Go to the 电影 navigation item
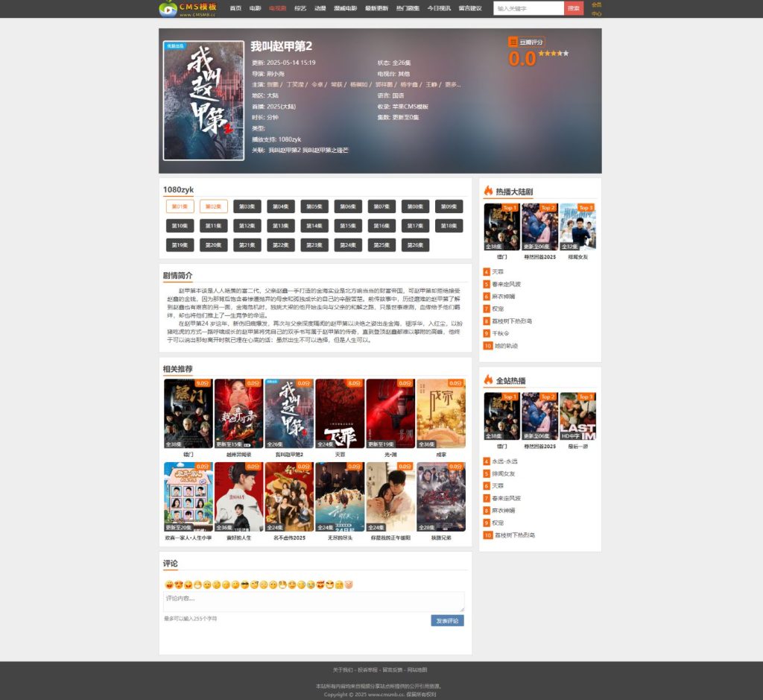Image resolution: width=763 pixels, height=700 pixels. pyautogui.click(x=256, y=8)
